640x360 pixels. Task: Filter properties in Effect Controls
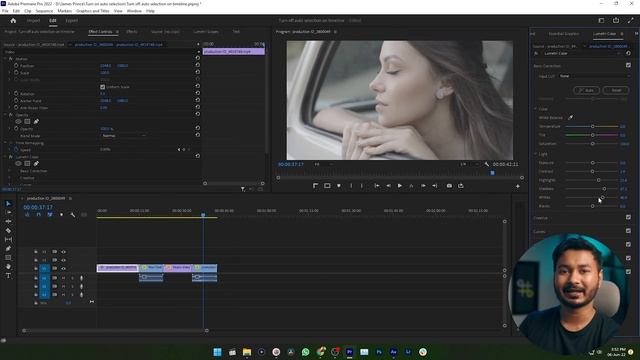click(x=243, y=189)
